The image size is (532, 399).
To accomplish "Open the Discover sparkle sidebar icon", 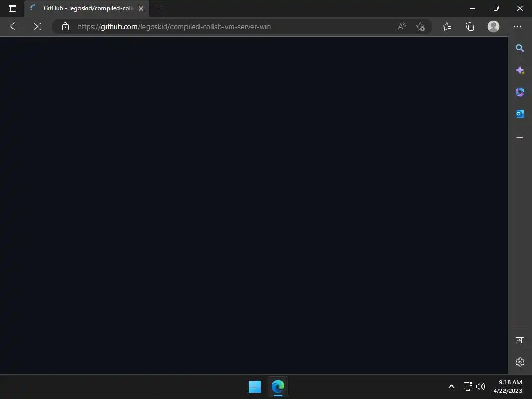I will click(x=520, y=70).
